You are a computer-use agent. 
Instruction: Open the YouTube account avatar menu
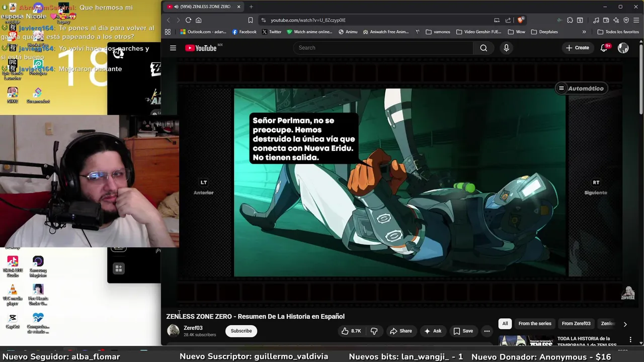click(x=623, y=48)
